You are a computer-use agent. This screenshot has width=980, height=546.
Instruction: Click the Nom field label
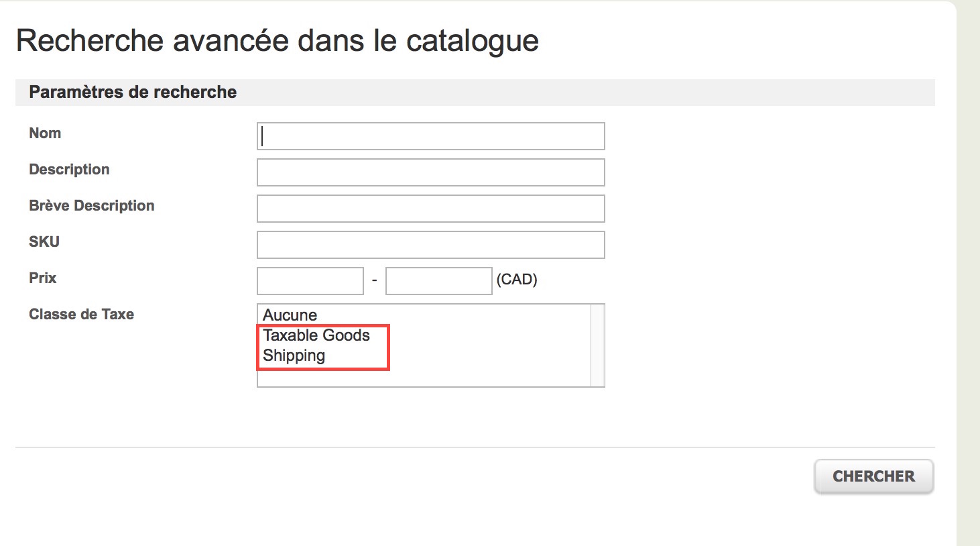[45, 133]
